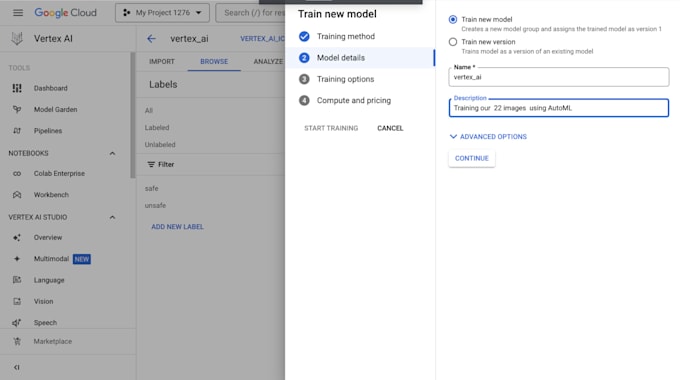This screenshot has height=380, width=680.
Task: Click the Vertex AI product icon
Action: (17, 39)
